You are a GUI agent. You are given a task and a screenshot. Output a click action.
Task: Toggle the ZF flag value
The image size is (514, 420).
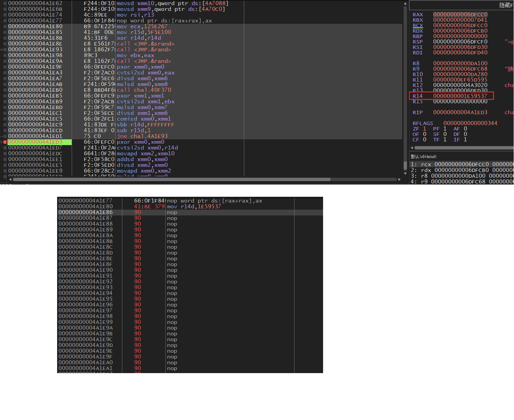[x=424, y=129]
